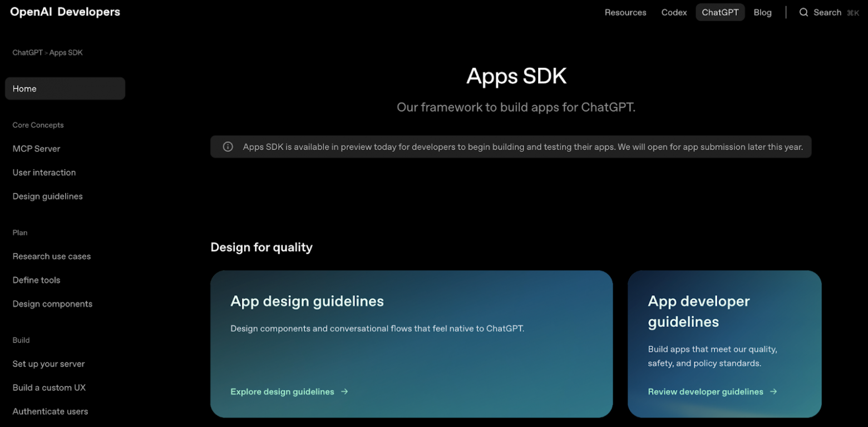The image size is (868, 427).
Task: Open Set up your server
Action: point(48,364)
